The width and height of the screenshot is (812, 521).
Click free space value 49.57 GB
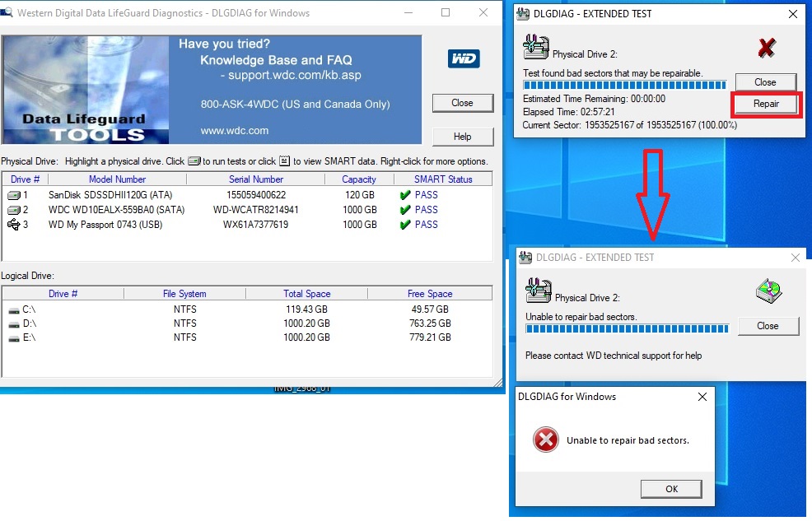(x=430, y=309)
